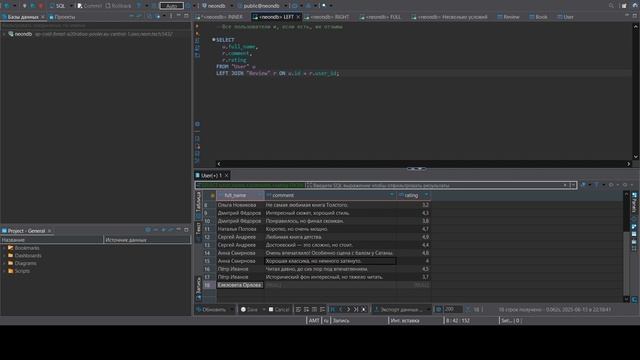Open the comment column sort dropdown
640x360 pixels.
pos(392,195)
